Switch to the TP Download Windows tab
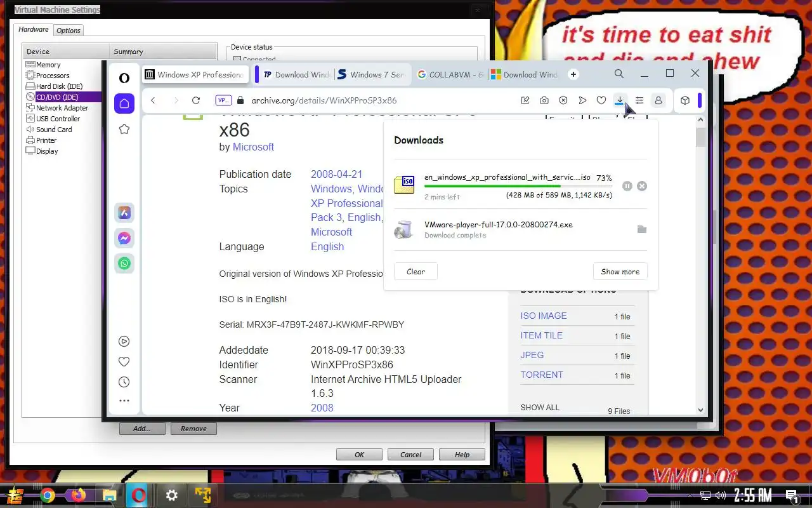This screenshot has height=508, width=812. click(296, 74)
